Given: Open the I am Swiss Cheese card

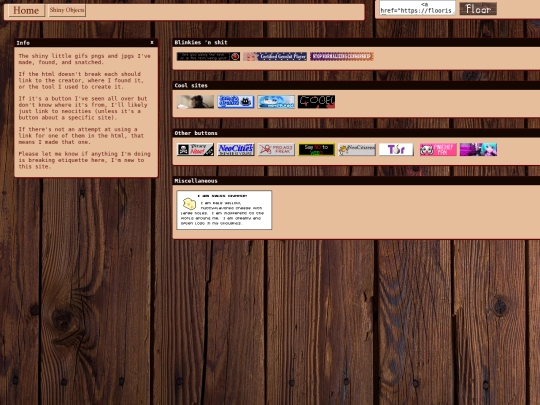Looking at the screenshot, I should [224, 210].
